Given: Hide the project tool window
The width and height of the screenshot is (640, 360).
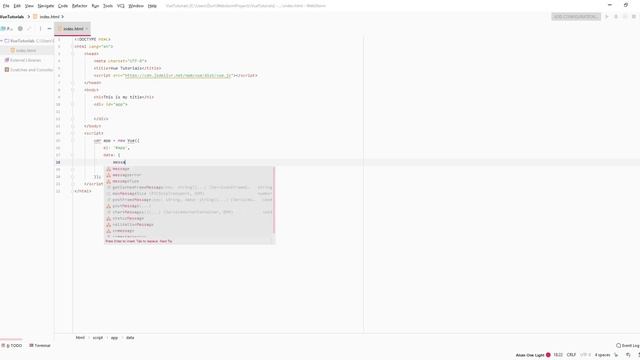Looking at the screenshot, I should pyautogui.click(x=49, y=29).
